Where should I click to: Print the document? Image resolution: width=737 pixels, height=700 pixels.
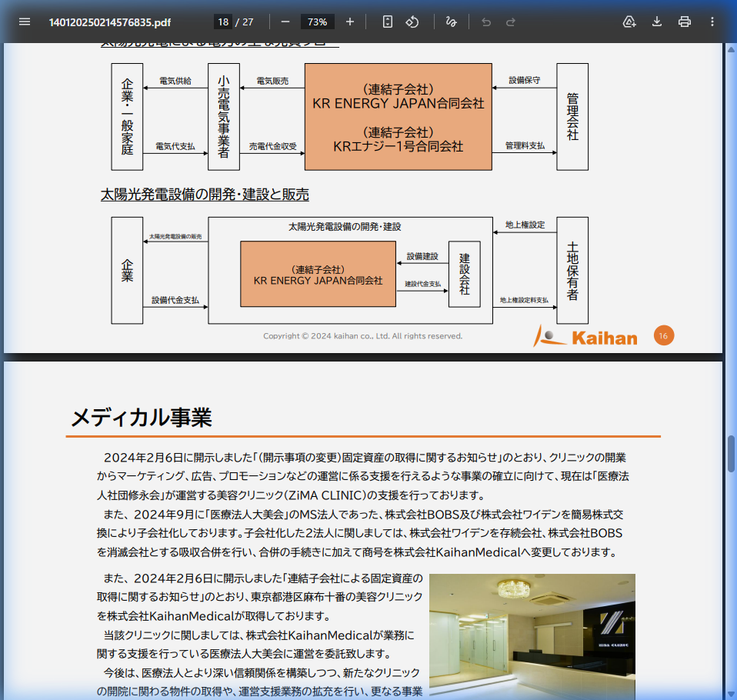click(684, 22)
